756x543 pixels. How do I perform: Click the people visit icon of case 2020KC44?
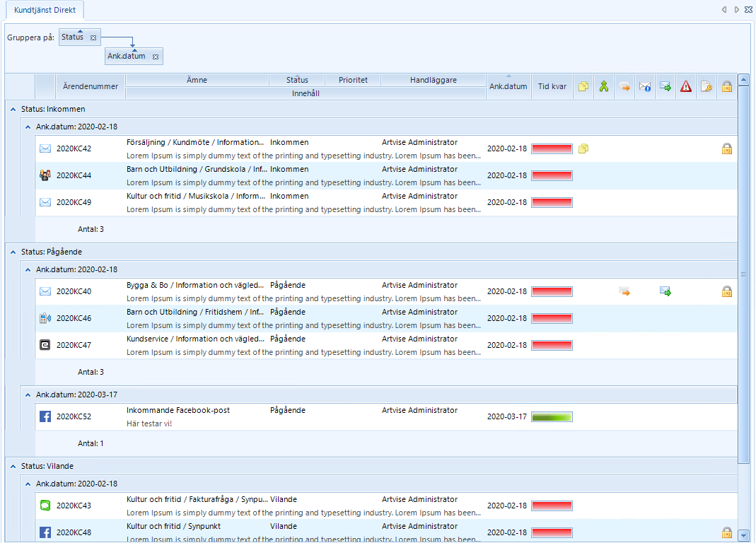coord(45,175)
